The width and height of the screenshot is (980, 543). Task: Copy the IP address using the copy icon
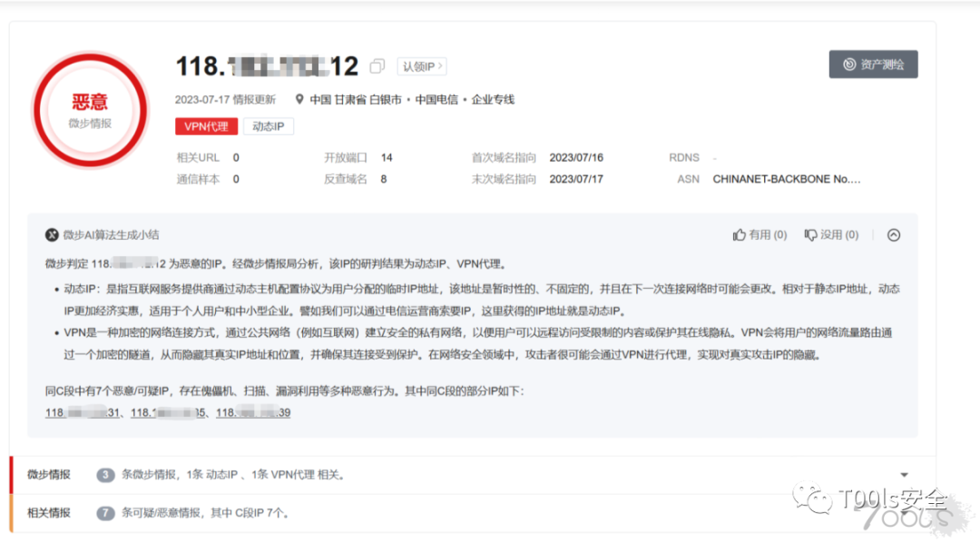click(377, 66)
